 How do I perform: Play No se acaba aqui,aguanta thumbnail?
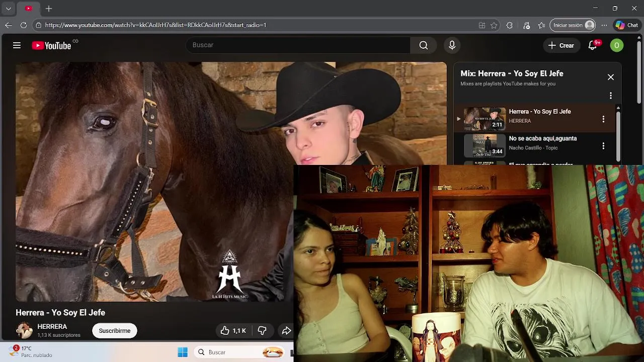(485, 146)
